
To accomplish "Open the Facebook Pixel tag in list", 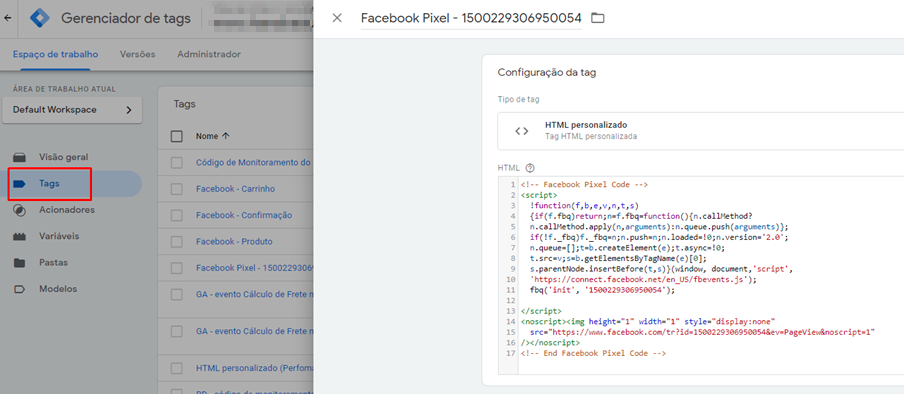I will tap(254, 268).
